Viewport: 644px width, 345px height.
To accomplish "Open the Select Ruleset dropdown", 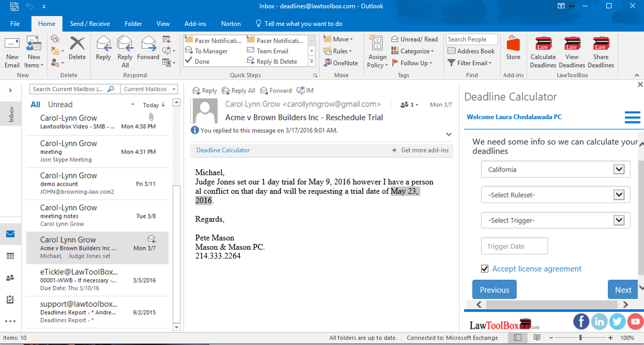I will (x=555, y=195).
